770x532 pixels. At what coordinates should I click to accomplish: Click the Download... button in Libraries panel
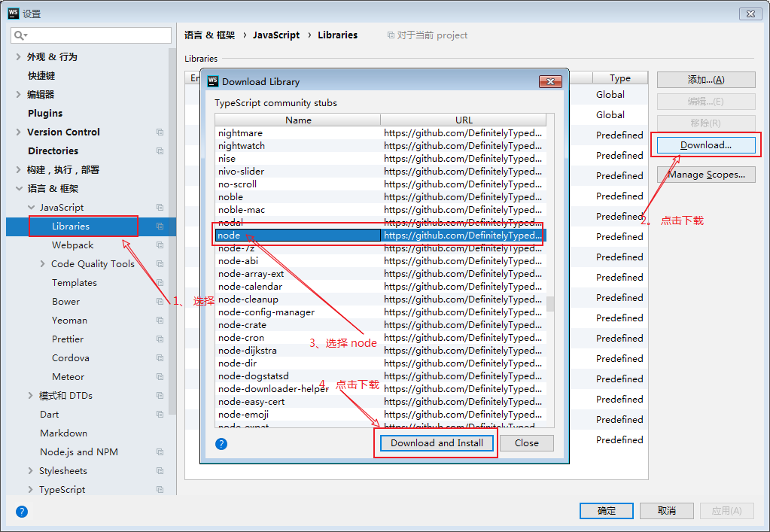pos(706,145)
